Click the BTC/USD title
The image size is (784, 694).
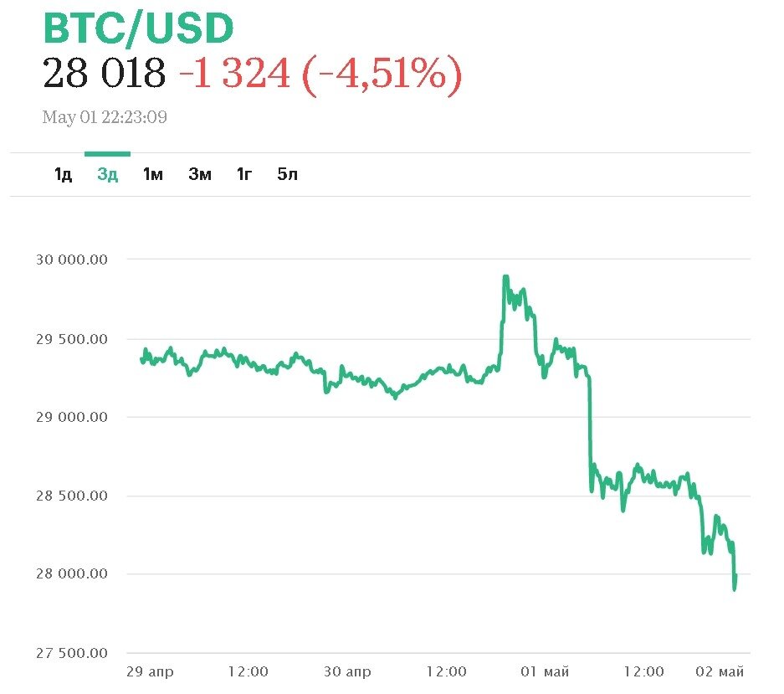138,28
